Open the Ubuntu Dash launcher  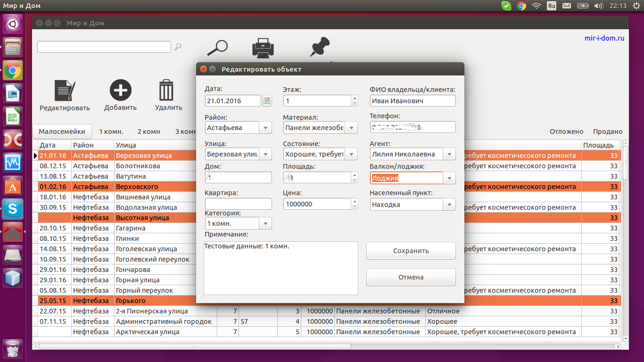(x=13, y=23)
